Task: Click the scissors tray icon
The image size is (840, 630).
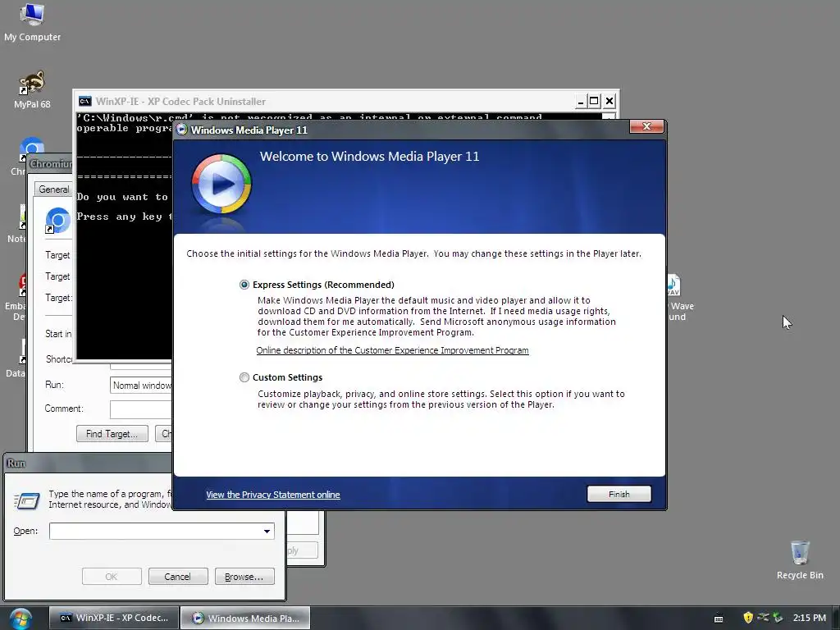Action: pos(763,618)
